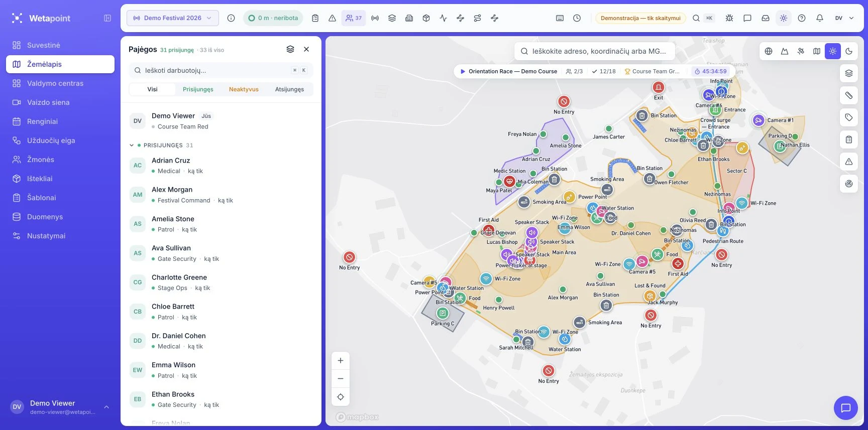Select Alex Morgan in the forces list
Image resolution: width=868 pixels, height=430 pixels.
221,195
